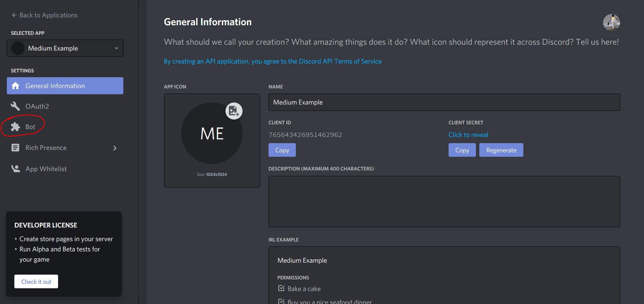Click the DEVELOPER LICENSE heading

click(46, 225)
